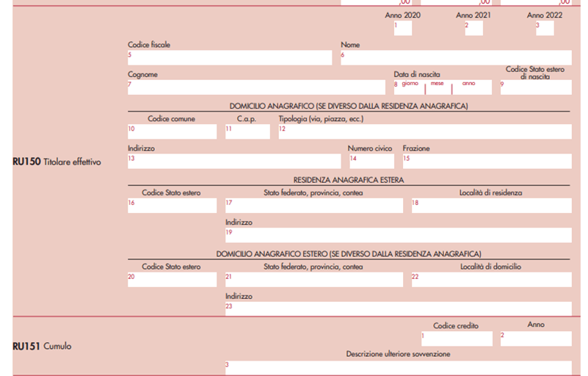Select the Numero civico field
This screenshot has height=376, width=588.
[x=372, y=162]
